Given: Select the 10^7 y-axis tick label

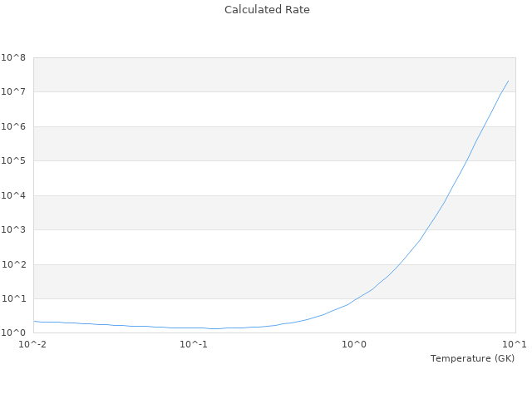Looking at the screenshot, I should click(x=13, y=91).
